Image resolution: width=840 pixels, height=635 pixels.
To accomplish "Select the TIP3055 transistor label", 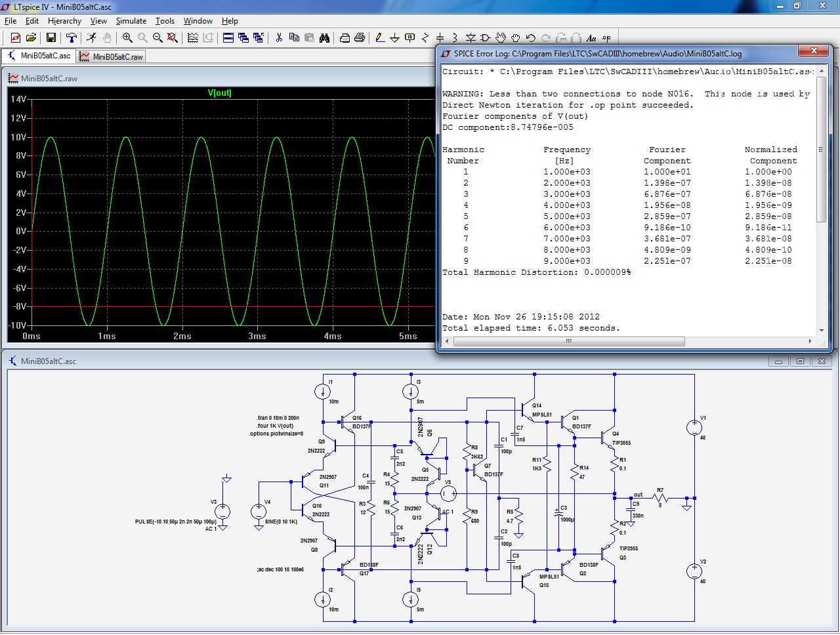I will coord(621,443).
